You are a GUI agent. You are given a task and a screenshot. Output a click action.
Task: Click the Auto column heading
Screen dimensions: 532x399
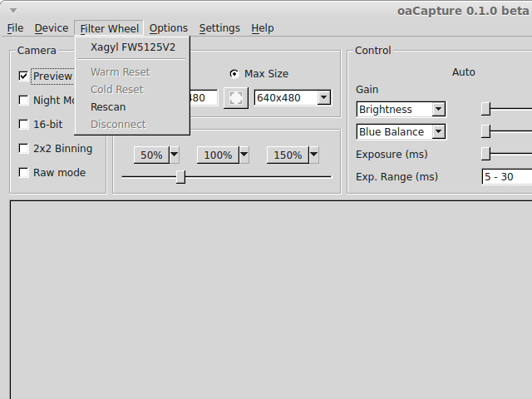point(464,72)
